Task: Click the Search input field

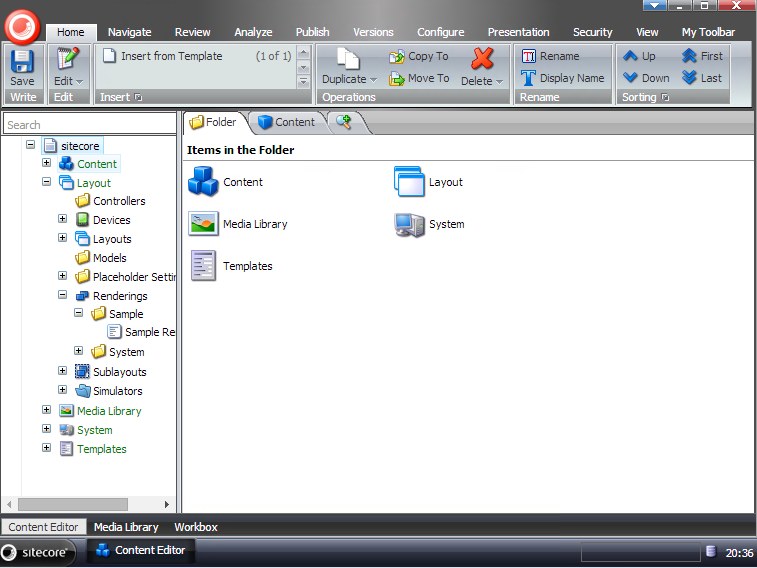Action: 89,125
